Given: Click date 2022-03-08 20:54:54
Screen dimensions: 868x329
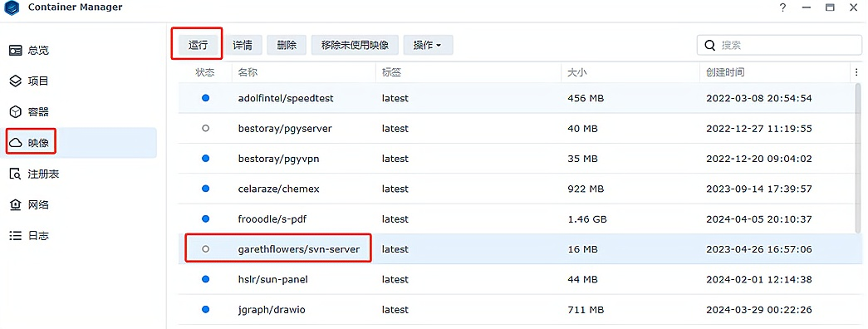Looking at the screenshot, I should tap(759, 98).
